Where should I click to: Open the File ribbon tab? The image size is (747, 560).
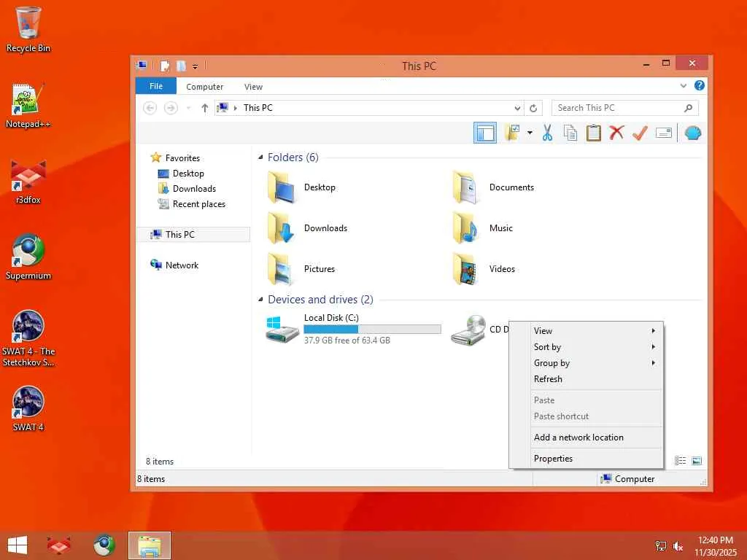coord(156,86)
